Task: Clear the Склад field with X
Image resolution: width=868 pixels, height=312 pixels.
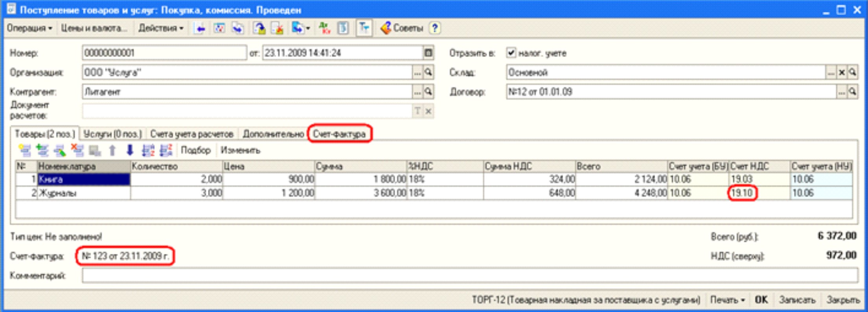Action: tap(842, 73)
